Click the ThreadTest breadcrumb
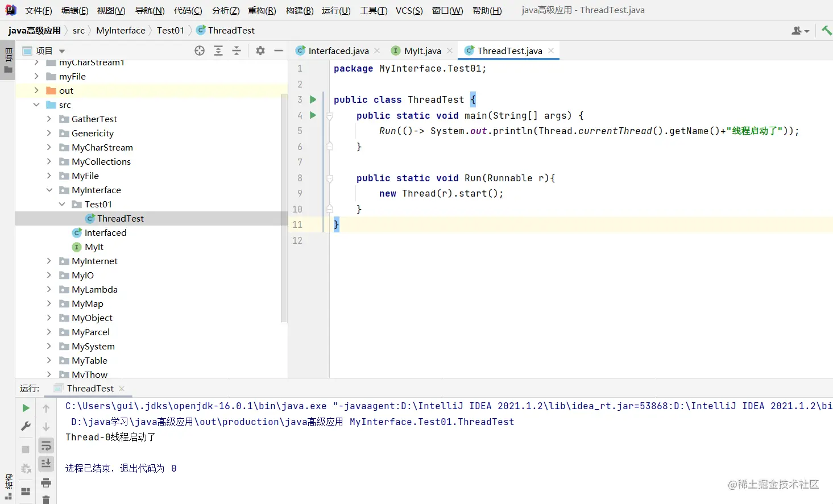The image size is (833, 504). 225,30
